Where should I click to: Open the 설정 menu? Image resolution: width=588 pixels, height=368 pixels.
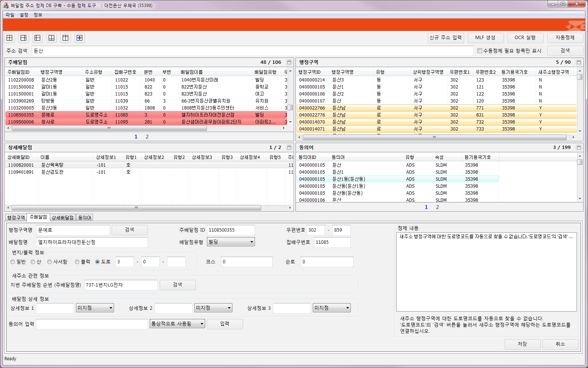[x=24, y=15]
